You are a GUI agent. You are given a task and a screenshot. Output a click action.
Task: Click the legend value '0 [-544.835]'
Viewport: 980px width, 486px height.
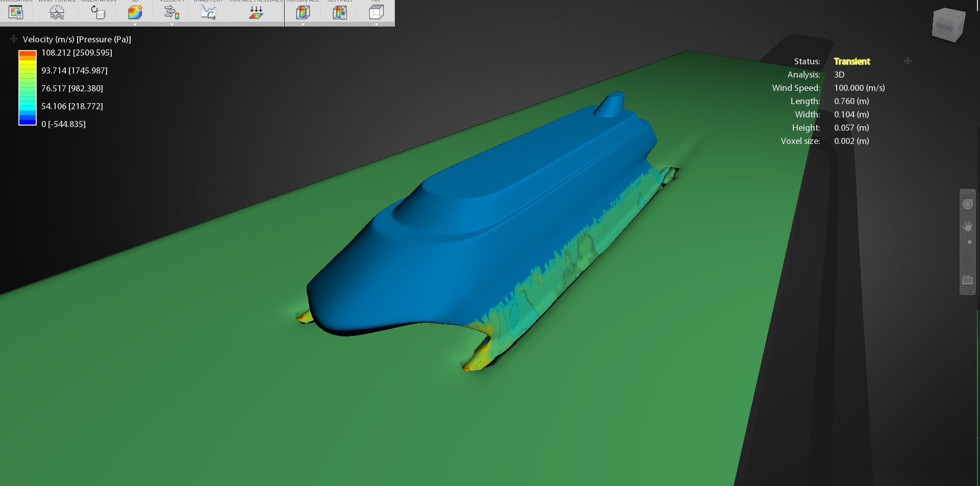63,124
